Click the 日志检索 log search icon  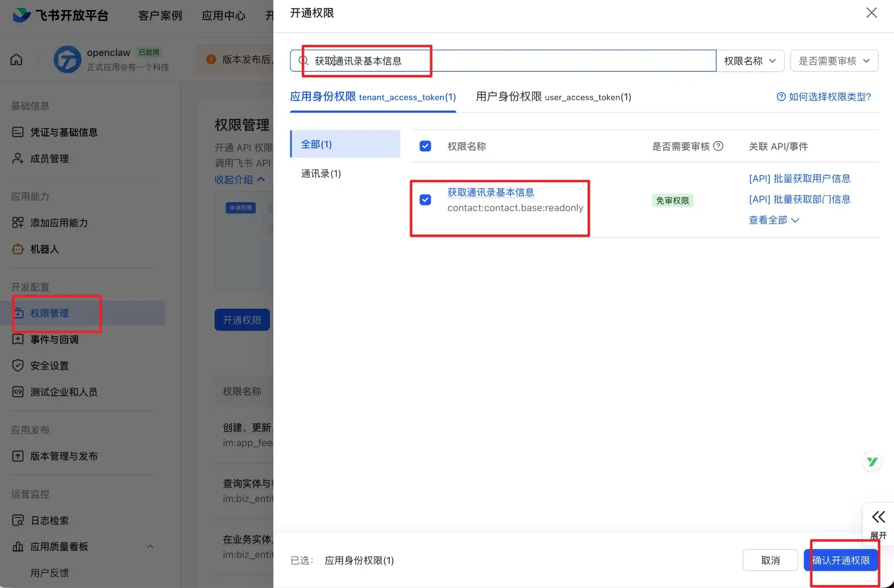18,520
